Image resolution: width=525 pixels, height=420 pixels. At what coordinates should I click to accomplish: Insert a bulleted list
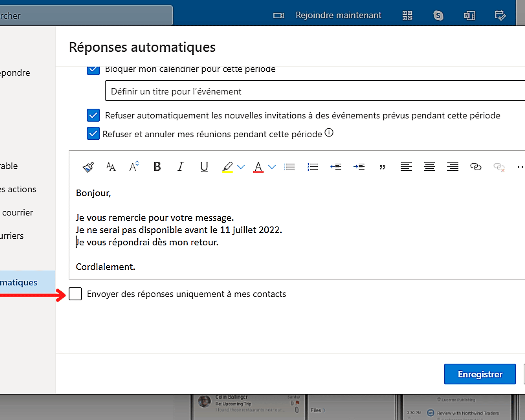pos(289,167)
